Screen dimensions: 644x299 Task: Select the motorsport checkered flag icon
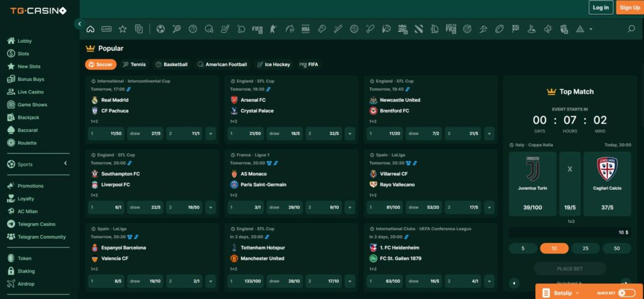(x=516, y=29)
